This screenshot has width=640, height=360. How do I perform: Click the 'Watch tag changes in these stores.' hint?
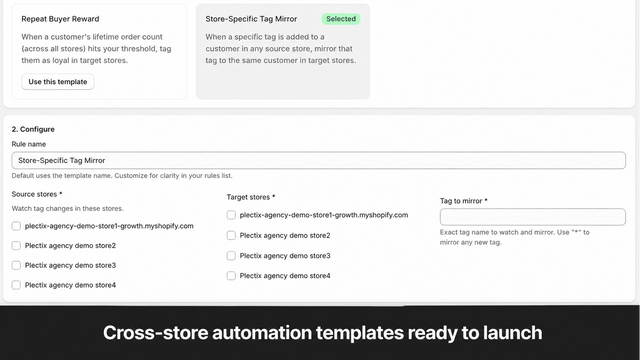coord(67,208)
